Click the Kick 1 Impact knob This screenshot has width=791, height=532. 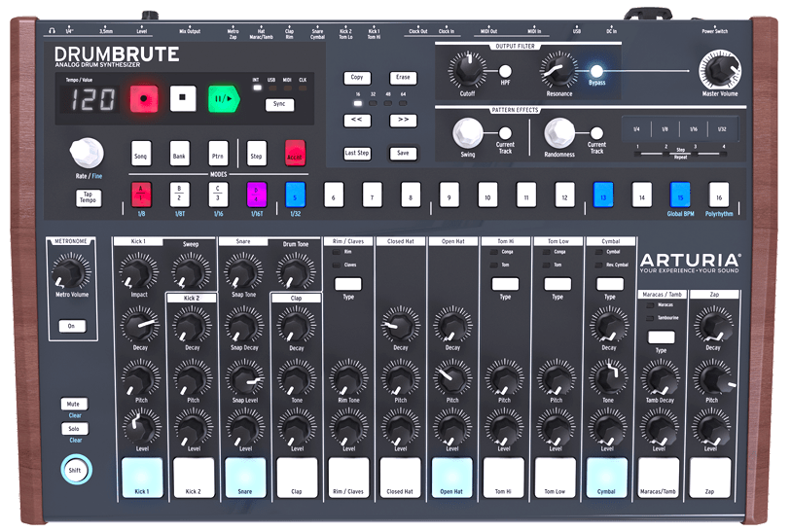[138, 271]
